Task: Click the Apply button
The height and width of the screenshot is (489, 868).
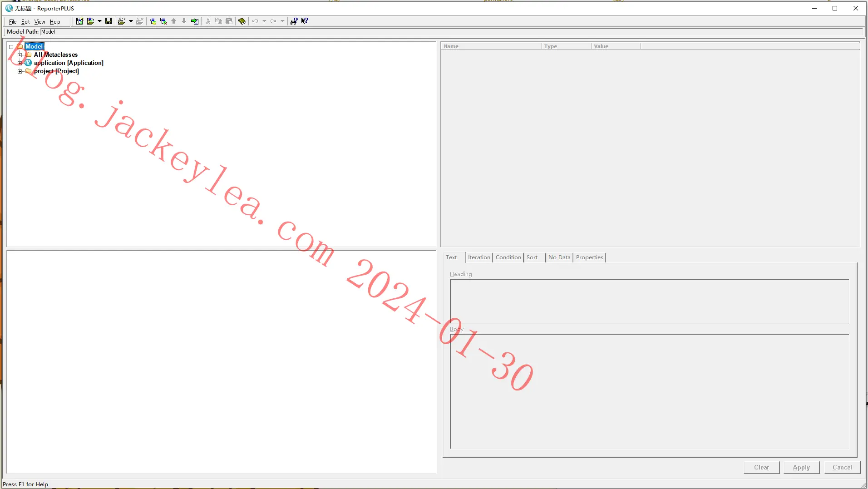Action: pyautogui.click(x=801, y=468)
